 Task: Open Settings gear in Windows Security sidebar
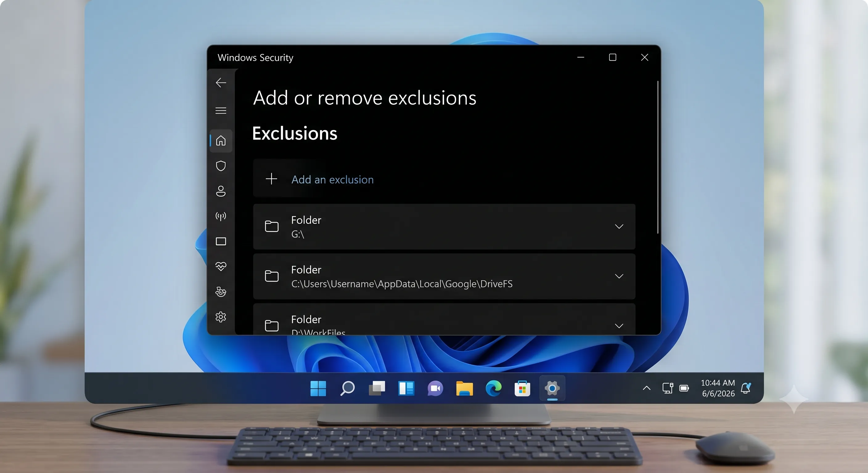click(221, 317)
